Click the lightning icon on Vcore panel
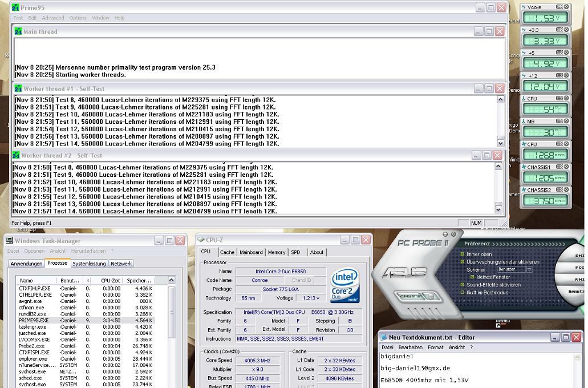This screenshot has height=388, width=588. click(x=524, y=7)
